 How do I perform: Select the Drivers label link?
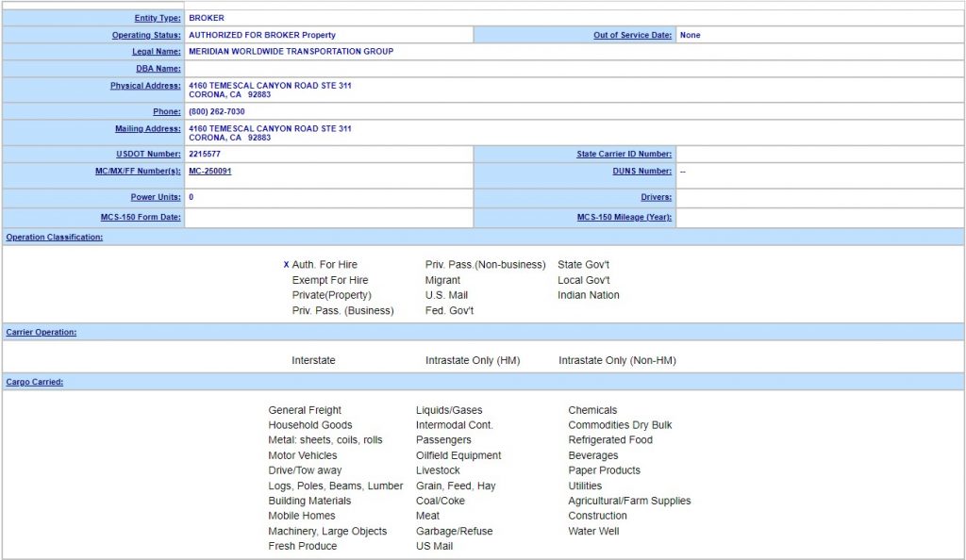click(656, 198)
